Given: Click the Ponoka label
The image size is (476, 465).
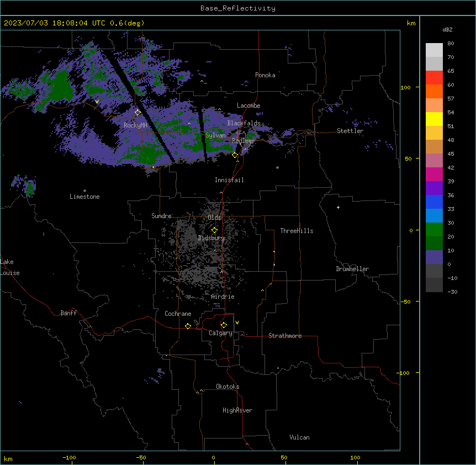Looking at the screenshot, I should tap(265, 75).
